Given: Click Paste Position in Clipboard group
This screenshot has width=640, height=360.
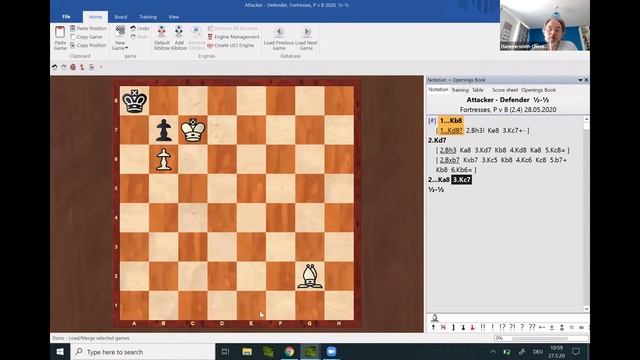Looking at the screenshot, I should pyautogui.click(x=88, y=28).
